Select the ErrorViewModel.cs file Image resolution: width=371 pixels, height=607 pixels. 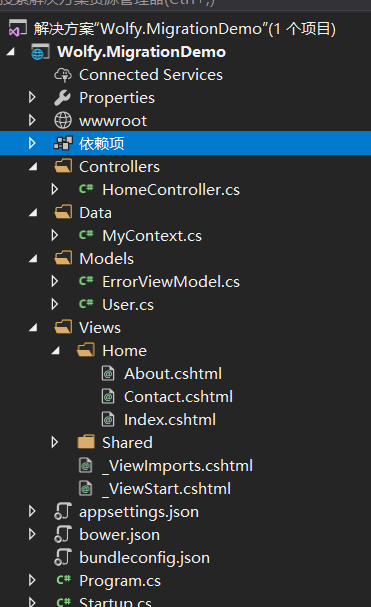[x=171, y=281]
